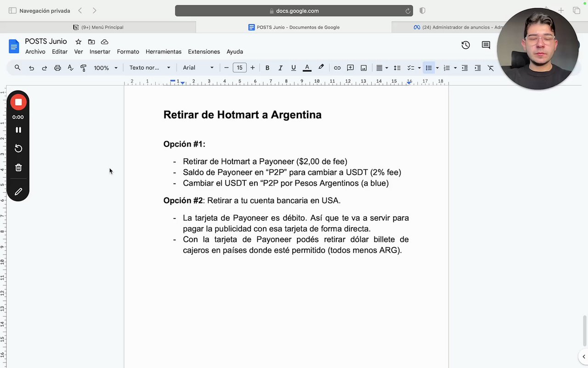Click the docs.google.com address bar
The image size is (588, 368).
click(x=294, y=11)
